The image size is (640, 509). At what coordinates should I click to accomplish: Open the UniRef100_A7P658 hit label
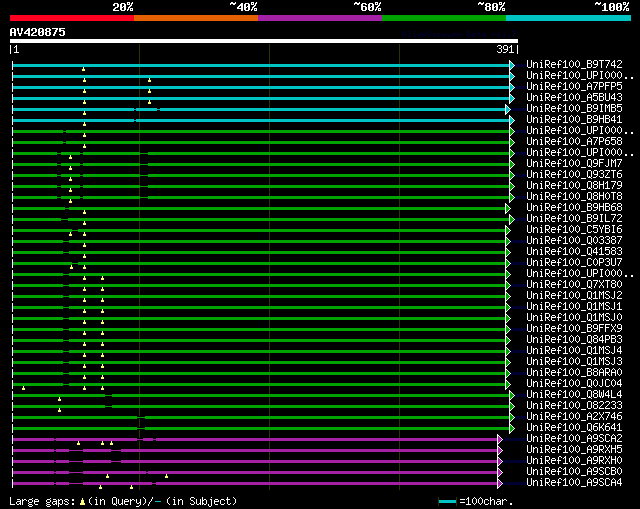[x=574, y=142]
